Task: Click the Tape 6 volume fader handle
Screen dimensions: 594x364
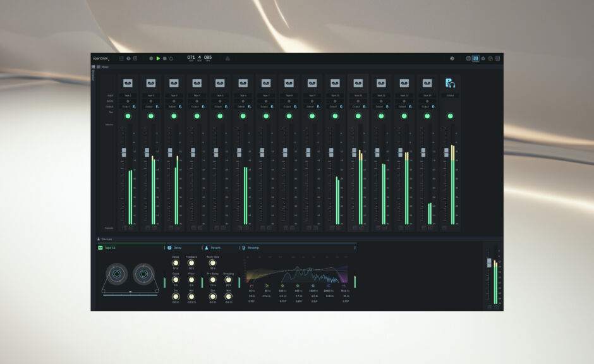Action: (x=239, y=152)
